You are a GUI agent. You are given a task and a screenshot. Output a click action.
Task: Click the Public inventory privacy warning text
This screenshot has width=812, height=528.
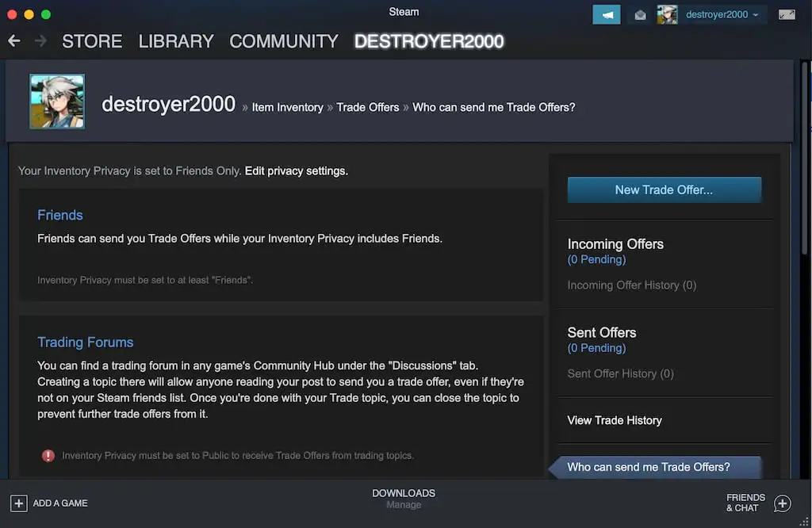(238, 456)
